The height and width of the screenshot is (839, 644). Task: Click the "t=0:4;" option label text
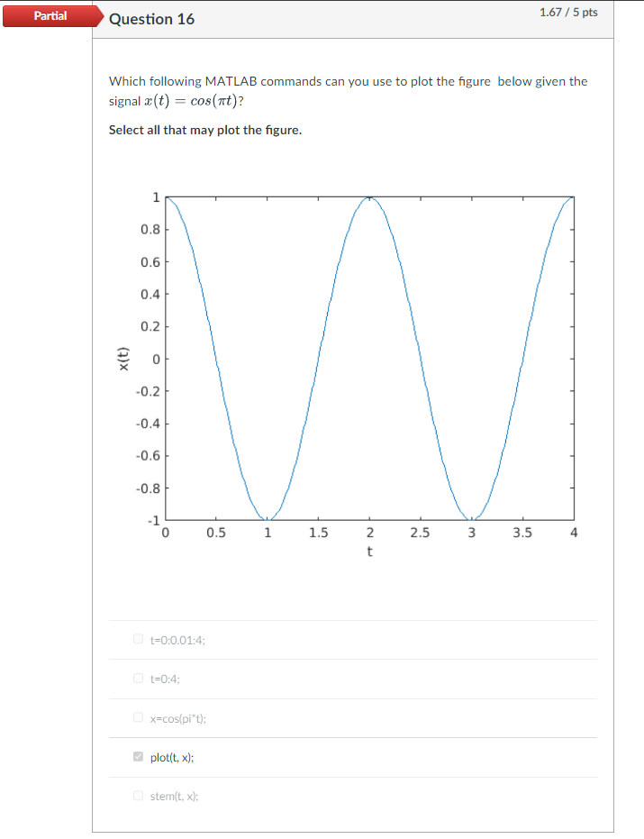point(165,678)
